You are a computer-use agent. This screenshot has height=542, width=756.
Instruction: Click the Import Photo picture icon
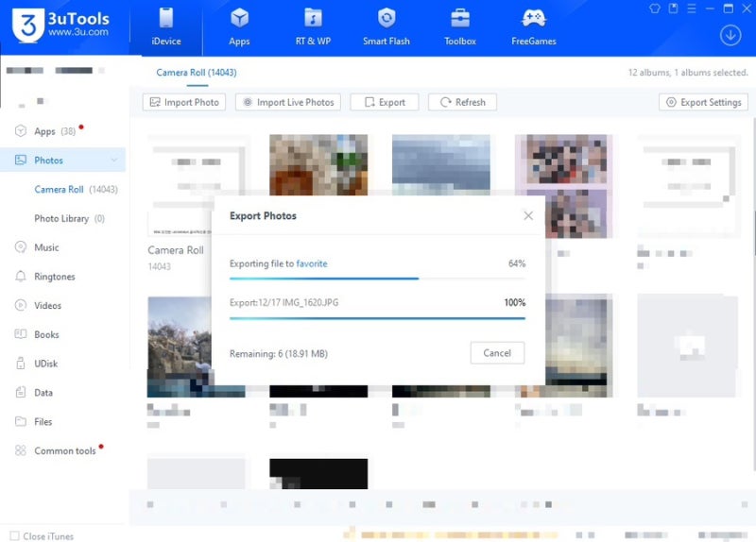(155, 102)
